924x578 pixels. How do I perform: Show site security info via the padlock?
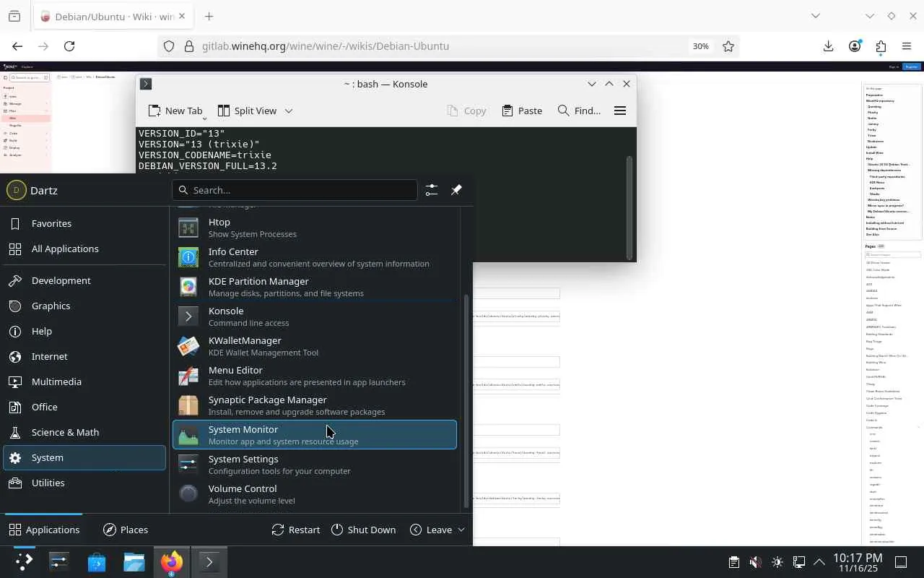pos(189,46)
